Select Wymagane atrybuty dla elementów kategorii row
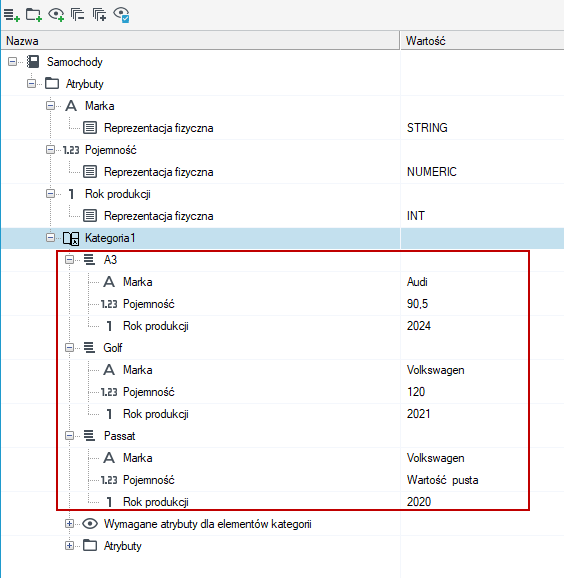This screenshot has width=564, height=578. (208, 524)
